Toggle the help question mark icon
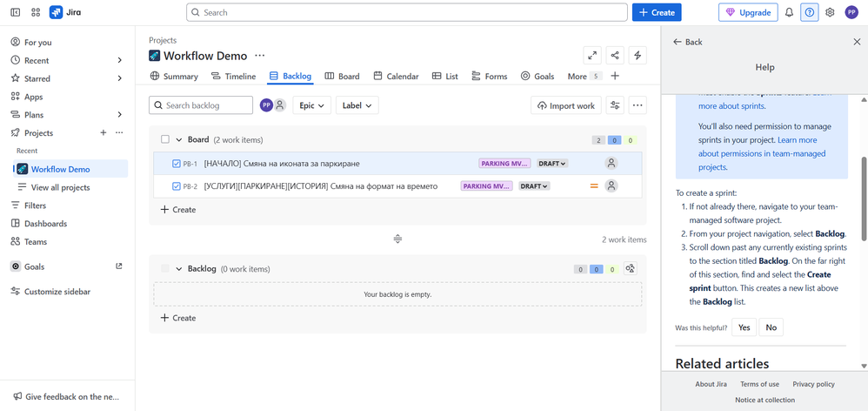Image resolution: width=868 pixels, height=411 pixels. click(810, 12)
